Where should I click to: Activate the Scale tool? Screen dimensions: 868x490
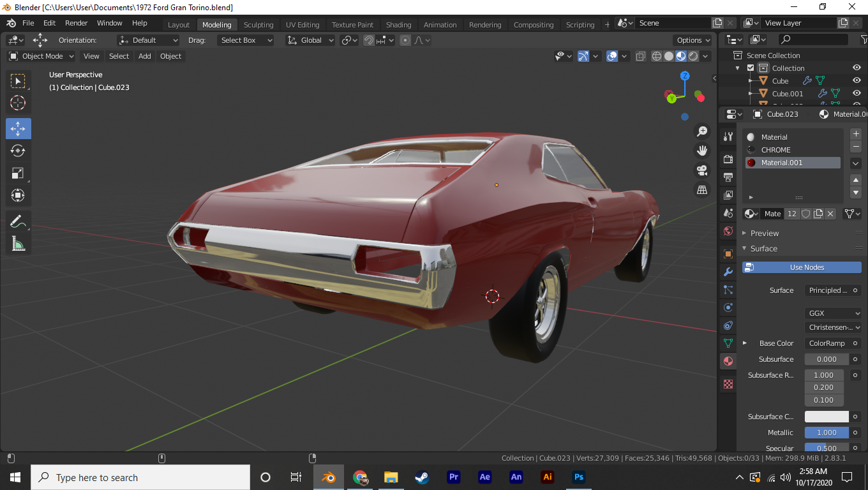point(19,173)
